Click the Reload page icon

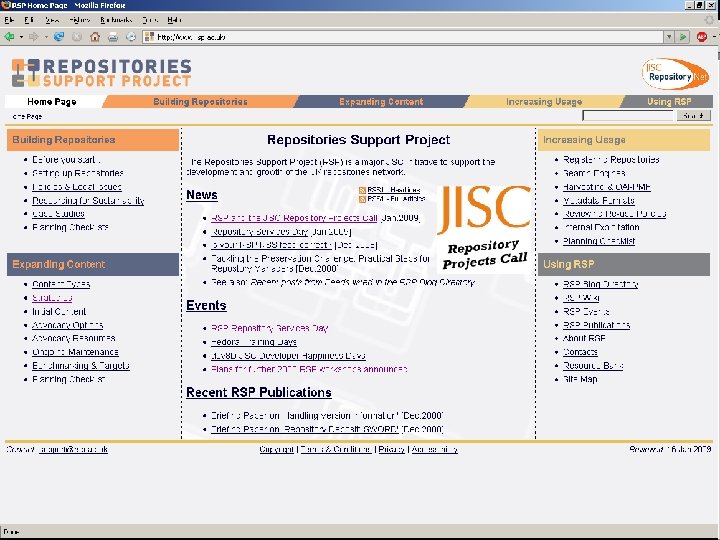click(x=59, y=37)
